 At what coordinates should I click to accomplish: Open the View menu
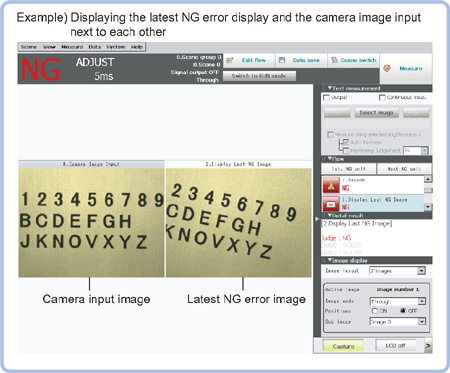tap(49, 47)
